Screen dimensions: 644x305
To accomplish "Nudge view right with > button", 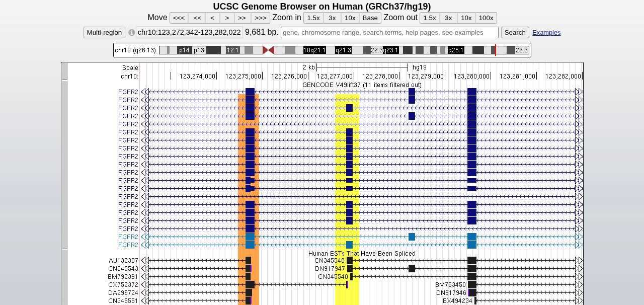I will coord(227,18).
